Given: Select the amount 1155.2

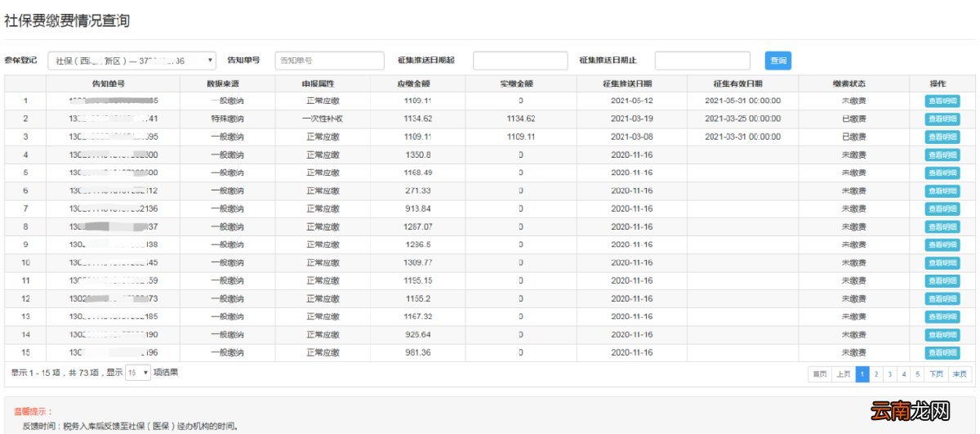Looking at the screenshot, I should click(x=417, y=299).
